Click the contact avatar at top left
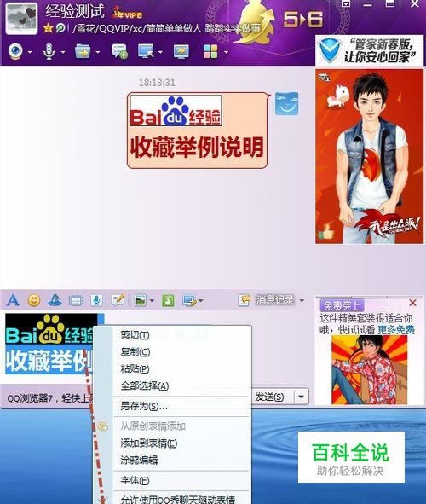This screenshot has height=504, width=426. point(21,18)
